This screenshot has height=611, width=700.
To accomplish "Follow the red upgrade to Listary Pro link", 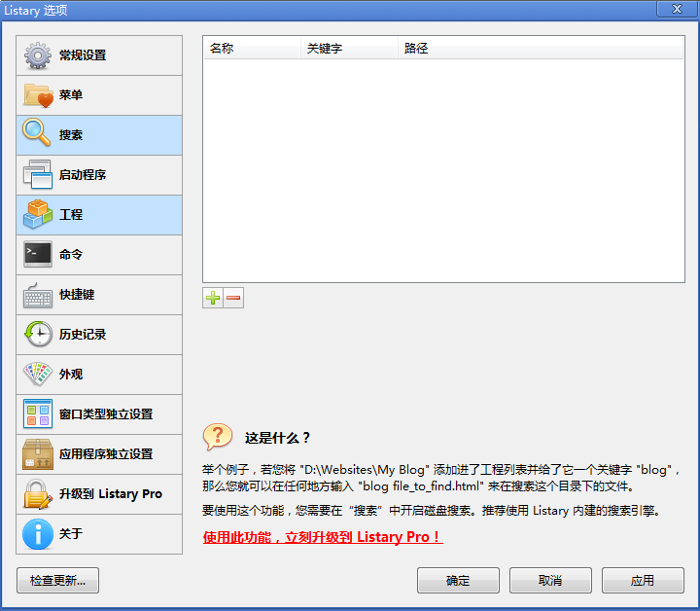I will (x=323, y=537).
